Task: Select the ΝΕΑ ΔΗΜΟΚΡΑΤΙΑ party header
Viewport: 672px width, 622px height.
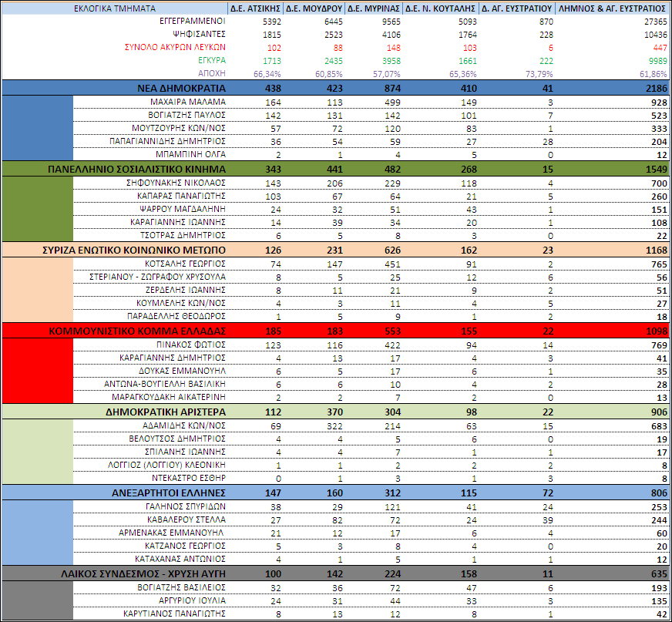Action: [x=181, y=89]
